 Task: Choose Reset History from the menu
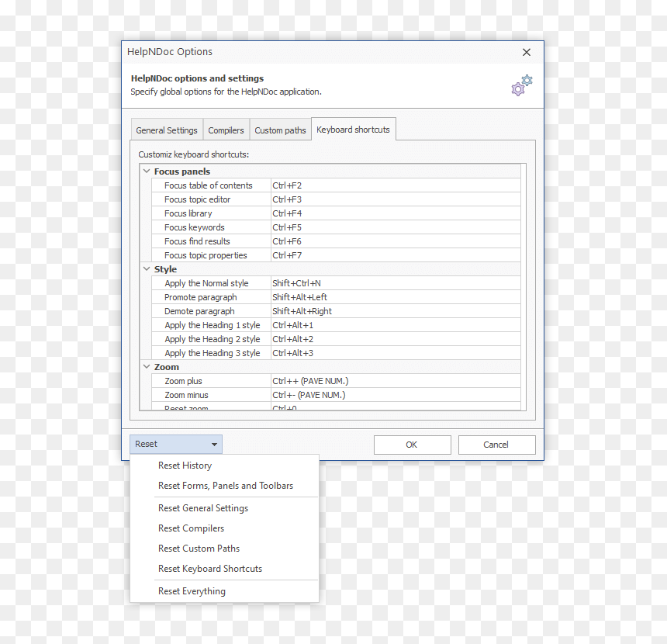[x=225, y=466]
